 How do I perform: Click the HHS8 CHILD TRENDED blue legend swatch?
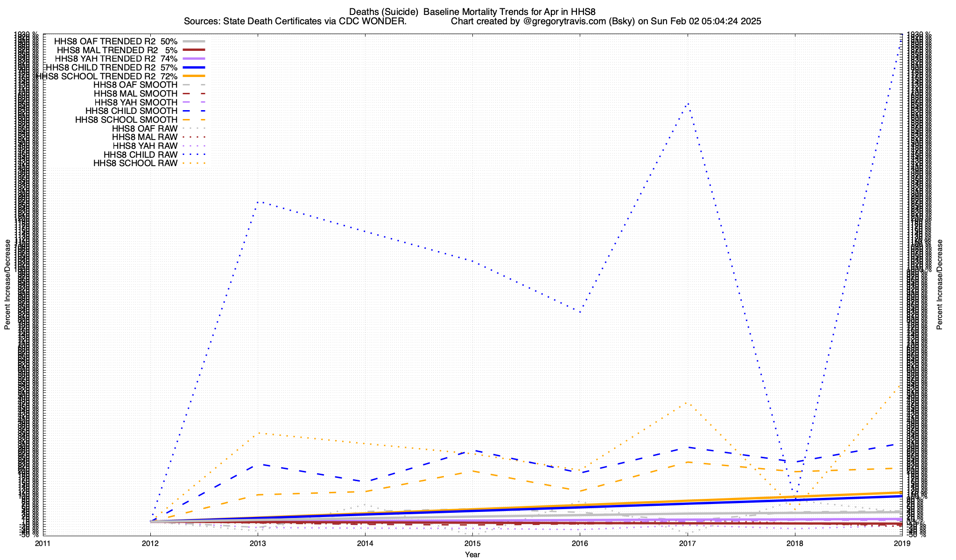[x=194, y=68]
